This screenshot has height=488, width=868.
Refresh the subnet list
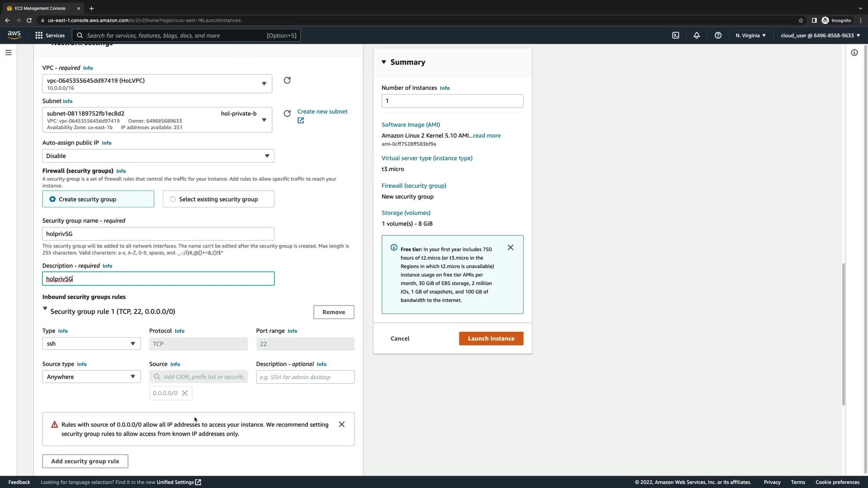pos(287,113)
